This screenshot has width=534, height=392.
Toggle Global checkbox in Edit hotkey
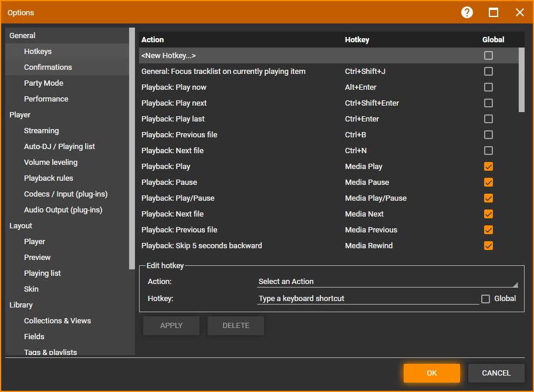485,299
